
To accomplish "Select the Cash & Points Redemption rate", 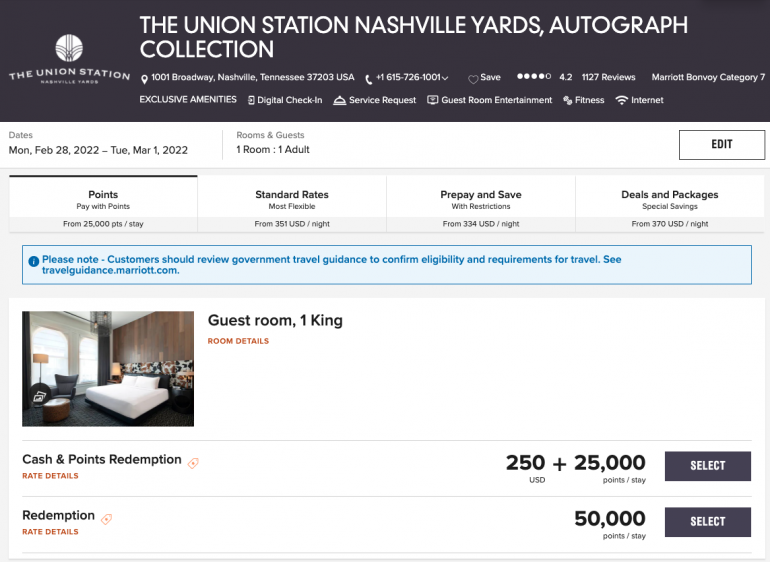I will pyautogui.click(x=707, y=465).
